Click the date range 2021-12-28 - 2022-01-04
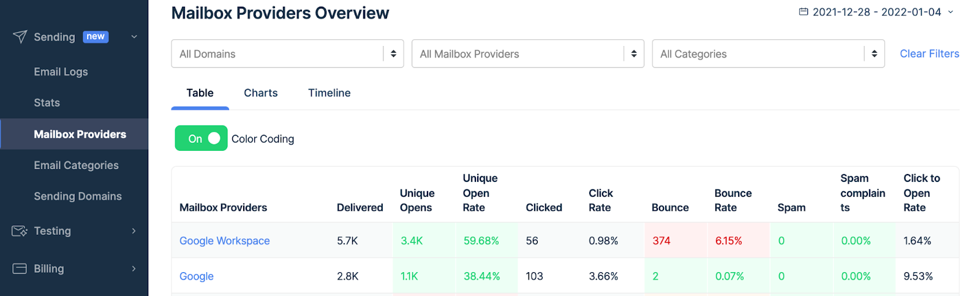Image resolution: width=980 pixels, height=296 pixels. coord(876,12)
